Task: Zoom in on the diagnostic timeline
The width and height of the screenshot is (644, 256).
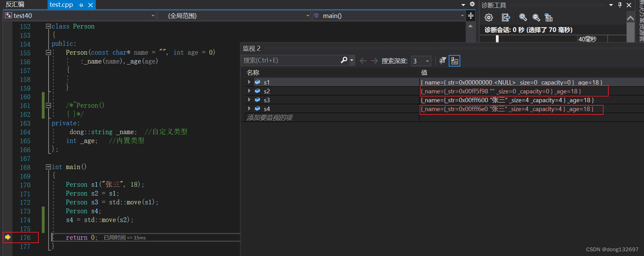Action: 523,18
